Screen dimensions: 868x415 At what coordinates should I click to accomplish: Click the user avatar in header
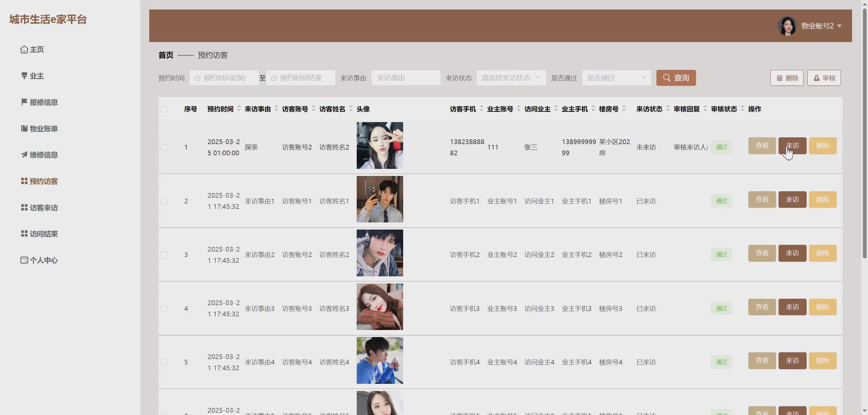(x=787, y=26)
